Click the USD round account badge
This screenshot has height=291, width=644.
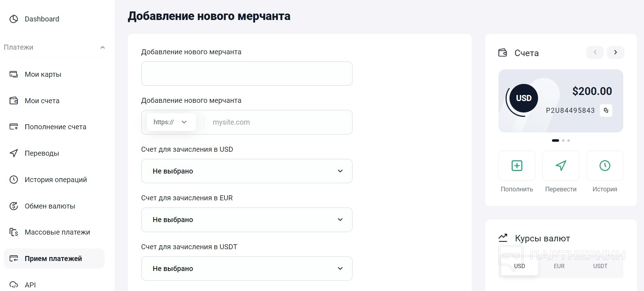(x=524, y=98)
